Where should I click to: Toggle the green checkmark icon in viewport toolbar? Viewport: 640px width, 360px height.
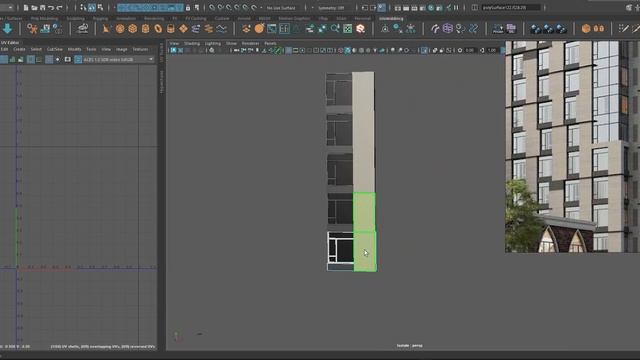[277, 50]
